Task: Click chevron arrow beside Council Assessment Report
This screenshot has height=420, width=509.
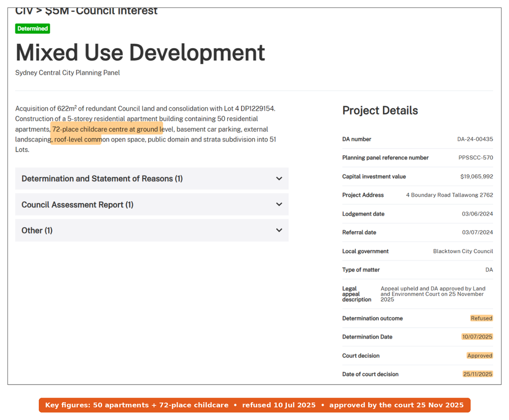Action: [279, 204]
